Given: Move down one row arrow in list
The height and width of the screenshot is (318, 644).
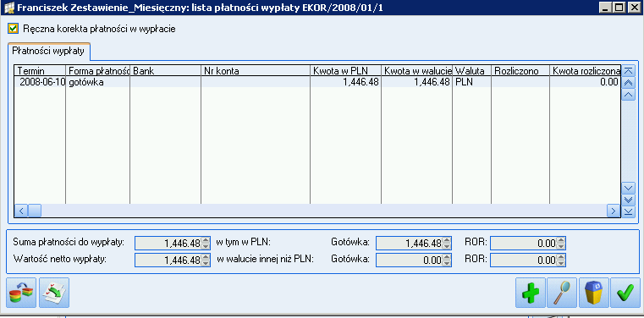Looking at the screenshot, I should click(629, 188).
